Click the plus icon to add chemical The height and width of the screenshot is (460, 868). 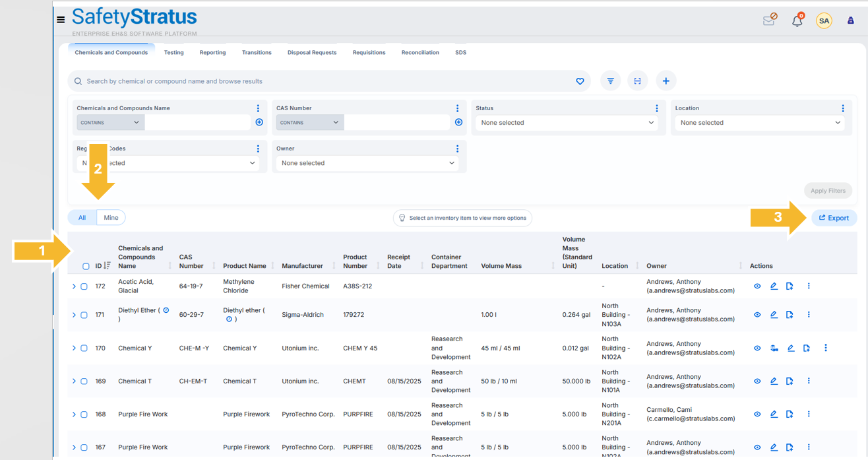coord(666,81)
